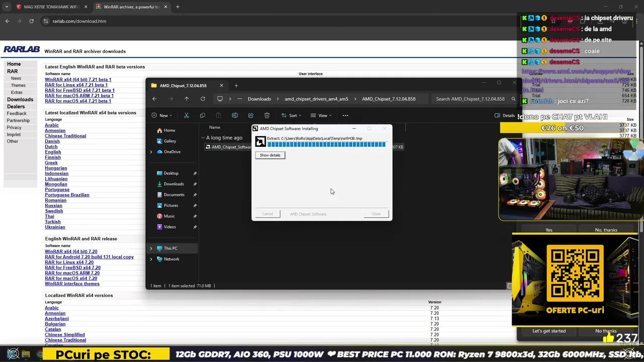Select Gallery in Explorer navigation pane
The image size is (644, 362).
(170, 141)
